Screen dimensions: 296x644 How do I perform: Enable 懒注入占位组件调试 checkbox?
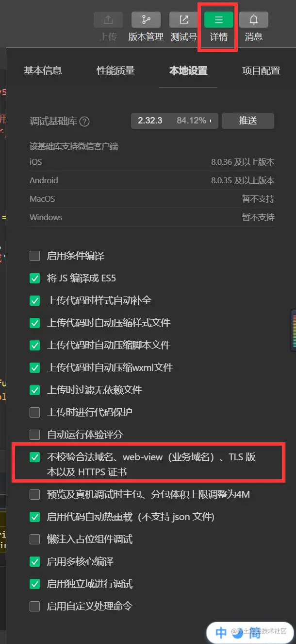pos(35,539)
